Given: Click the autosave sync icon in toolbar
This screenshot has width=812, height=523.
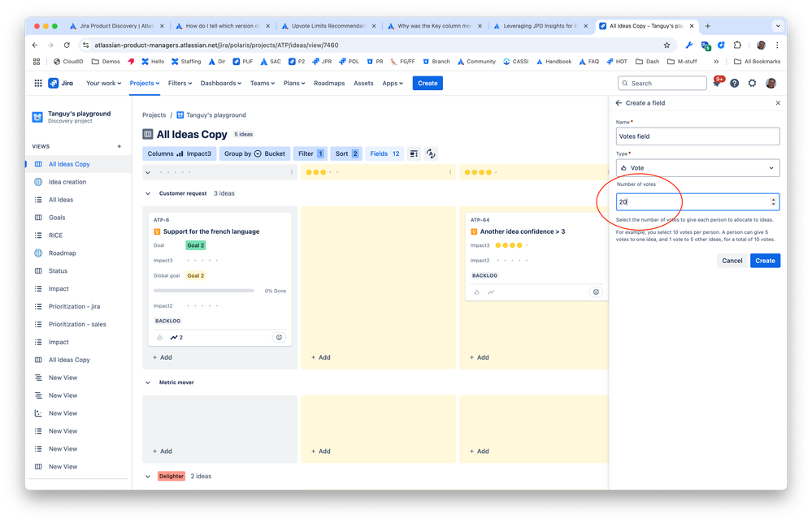Looking at the screenshot, I should click(x=431, y=153).
